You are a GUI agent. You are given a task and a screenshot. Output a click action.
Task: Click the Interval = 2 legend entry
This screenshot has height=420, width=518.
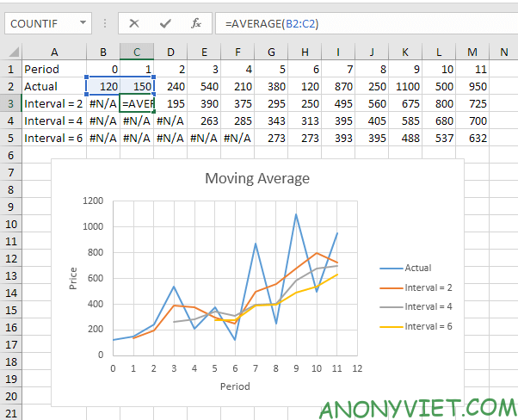click(x=429, y=287)
